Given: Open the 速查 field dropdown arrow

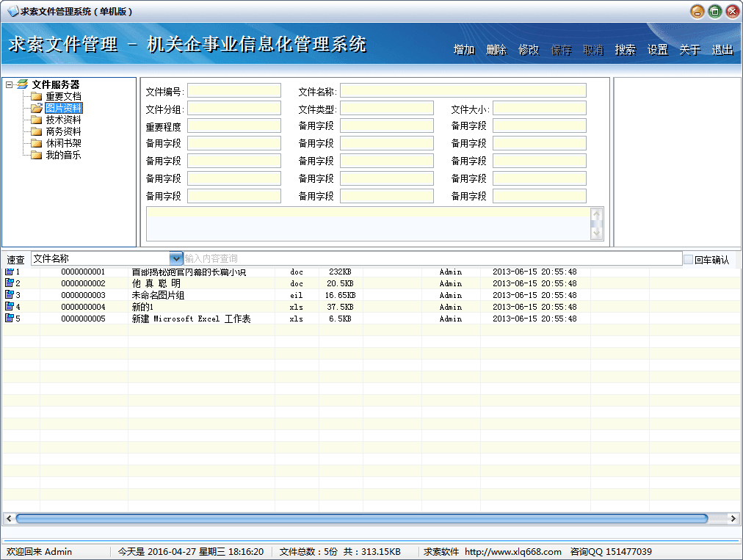Looking at the screenshot, I should click(x=176, y=258).
